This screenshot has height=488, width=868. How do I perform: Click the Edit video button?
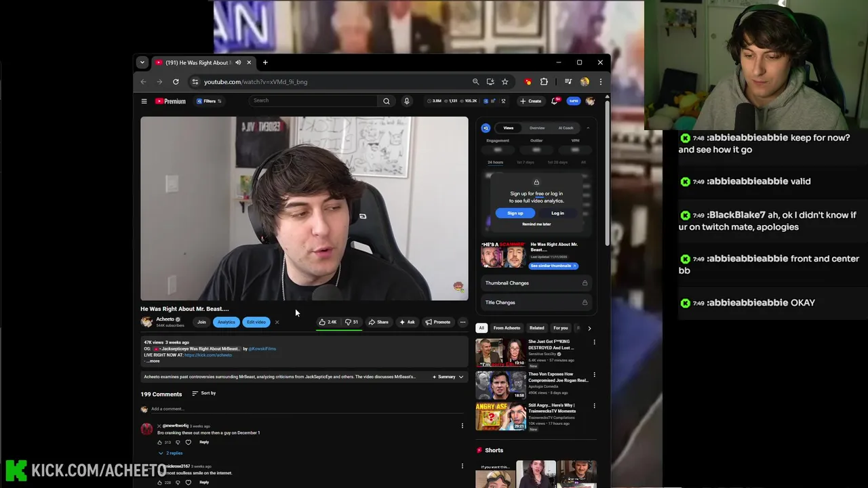pos(256,322)
